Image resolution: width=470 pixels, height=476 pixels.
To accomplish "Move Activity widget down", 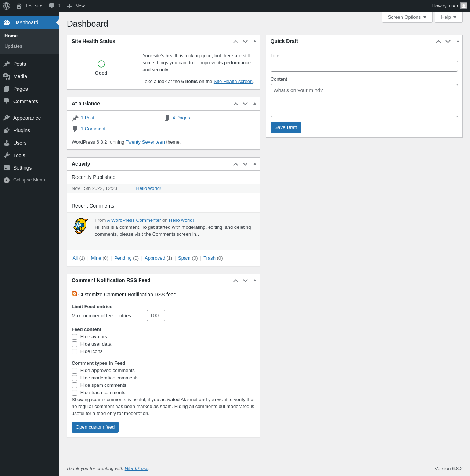I will [245, 164].
